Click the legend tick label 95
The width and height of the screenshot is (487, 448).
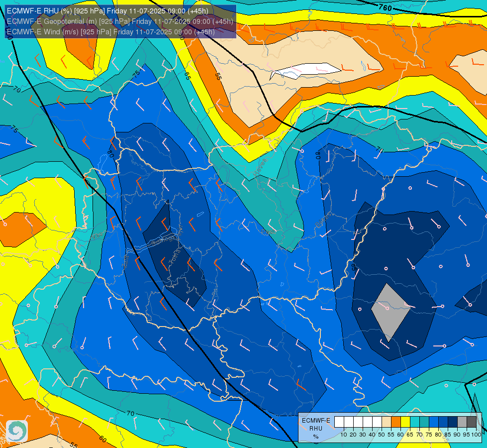coord(467,435)
